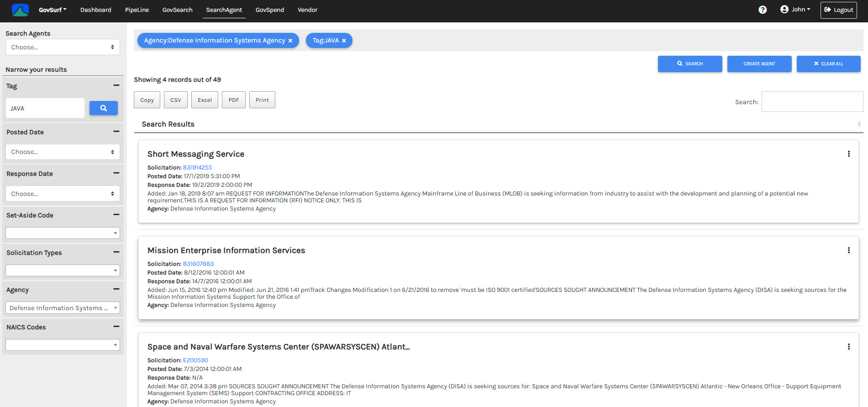The image size is (868, 407).
Task: Remove the Defense Information Systems Agency filter chip
Action: [x=290, y=41]
